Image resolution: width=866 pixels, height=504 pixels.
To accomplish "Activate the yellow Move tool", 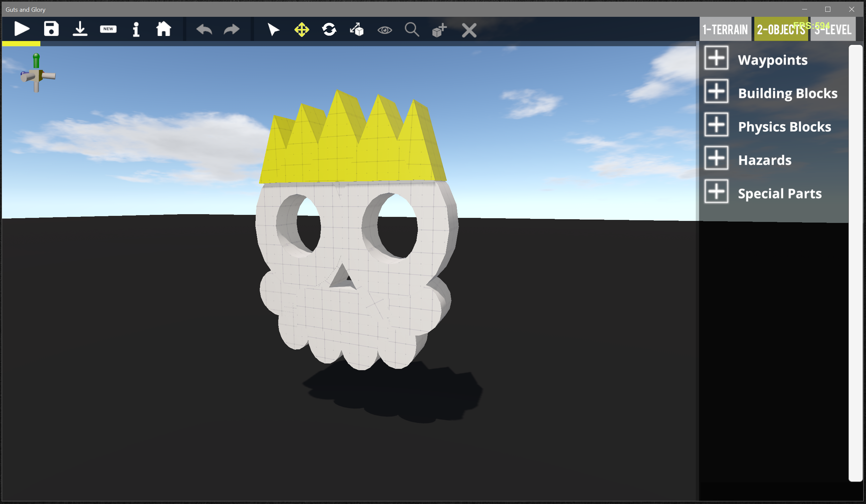I will [302, 30].
